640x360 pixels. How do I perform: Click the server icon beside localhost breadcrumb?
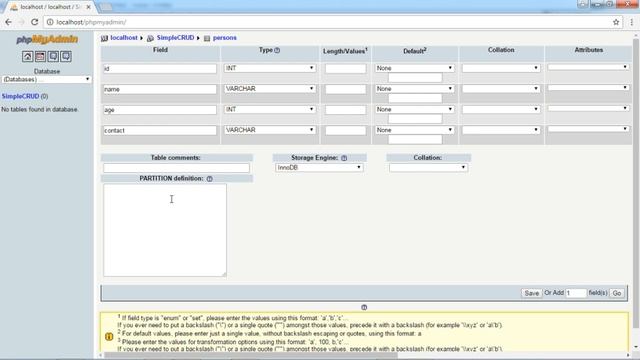[x=104, y=38]
